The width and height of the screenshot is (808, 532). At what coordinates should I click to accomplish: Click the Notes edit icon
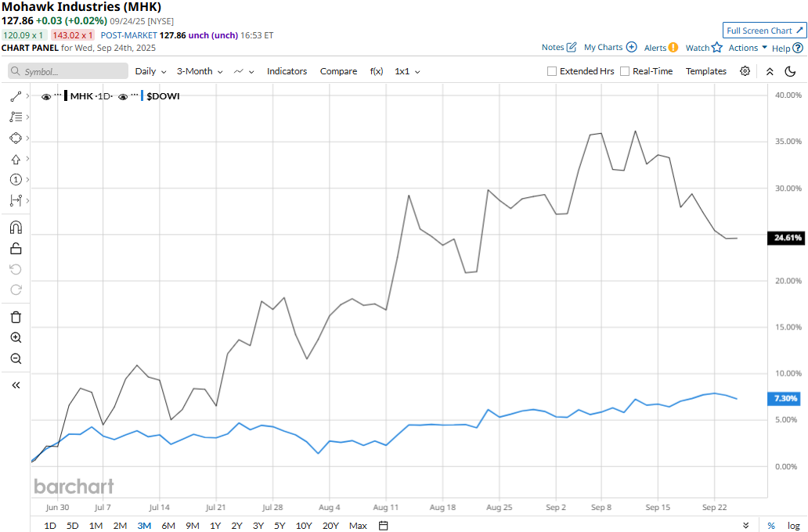pyautogui.click(x=572, y=48)
